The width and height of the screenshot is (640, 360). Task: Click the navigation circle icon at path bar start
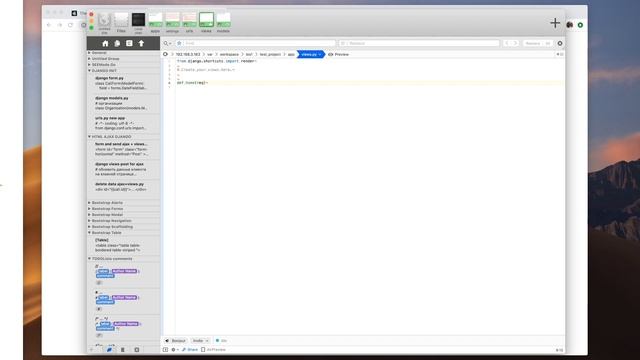coord(165,54)
